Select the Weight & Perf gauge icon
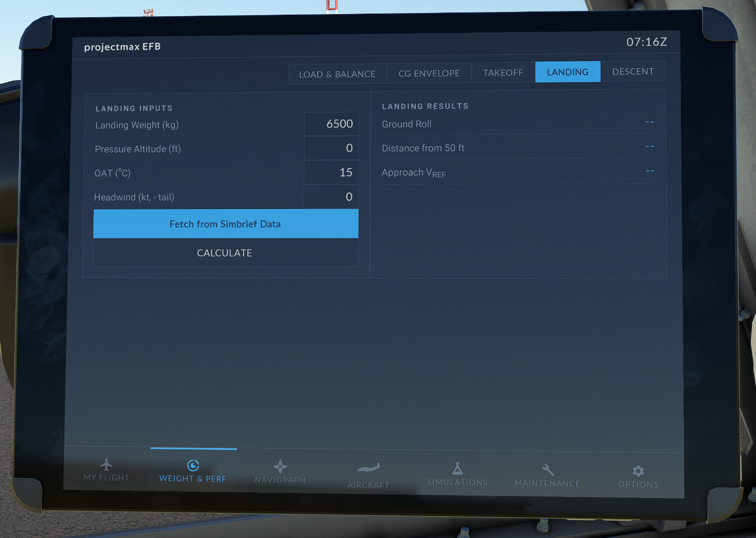The image size is (756, 538). pos(193,465)
